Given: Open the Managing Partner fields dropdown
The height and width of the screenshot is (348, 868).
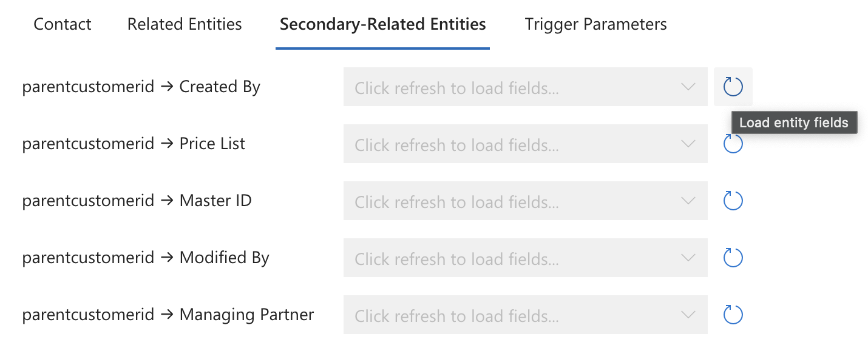Looking at the screenshot, I should pos(525,315).
